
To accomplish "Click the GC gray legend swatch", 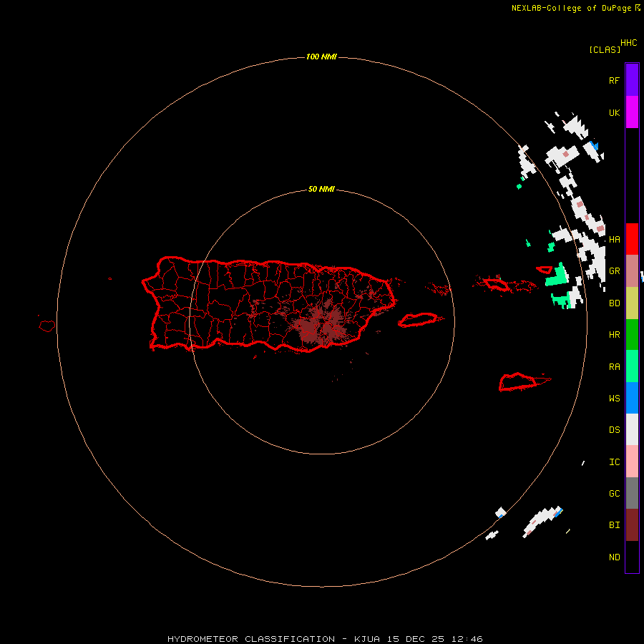I will tap(632, 493).
